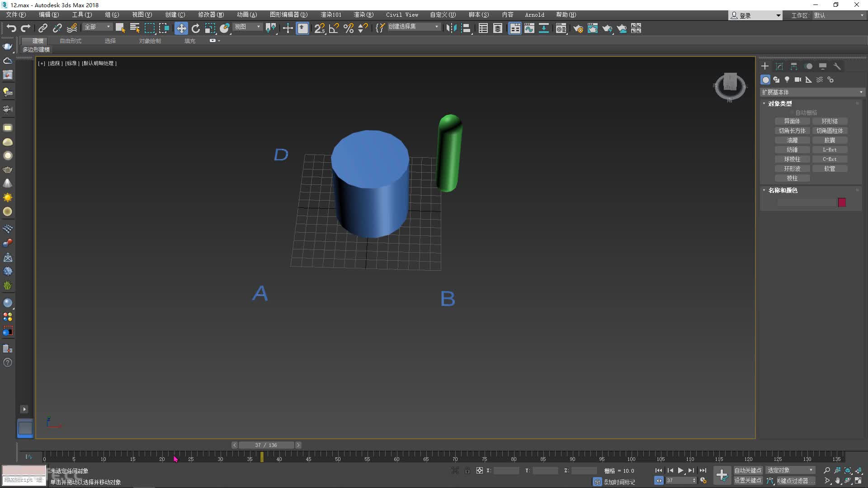Open the 文件(F) menu
The height and width of the screenshot is (488, 868).
click(16, 15)
